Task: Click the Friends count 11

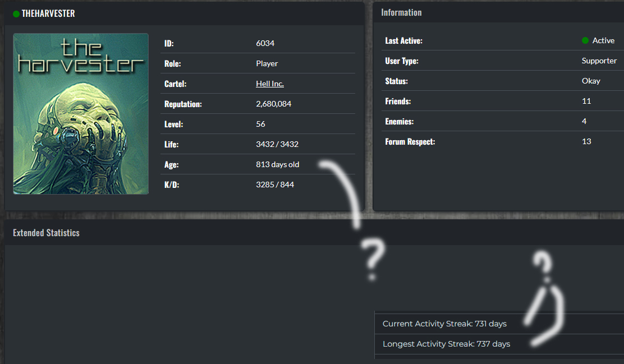Action: click(586, 101)
